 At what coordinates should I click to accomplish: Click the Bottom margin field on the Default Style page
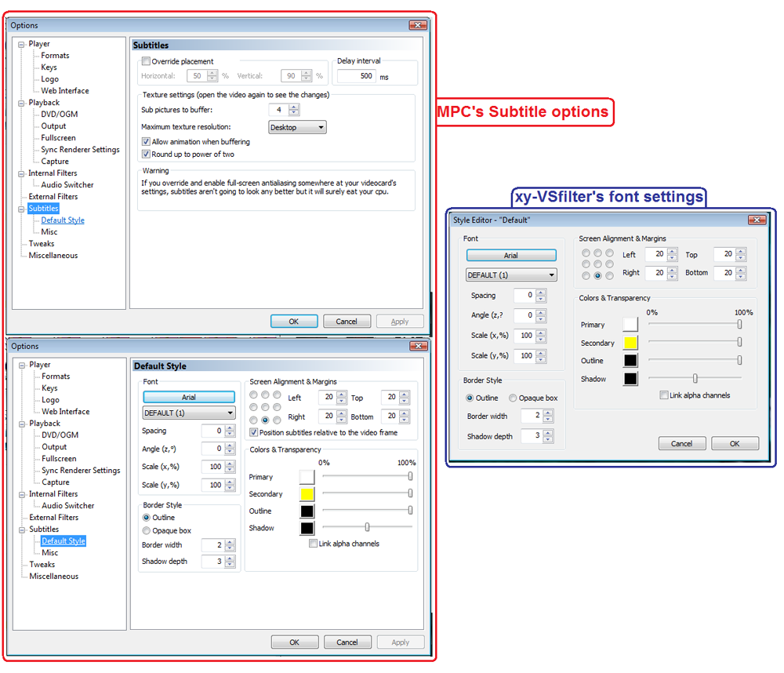pos(390,416)
